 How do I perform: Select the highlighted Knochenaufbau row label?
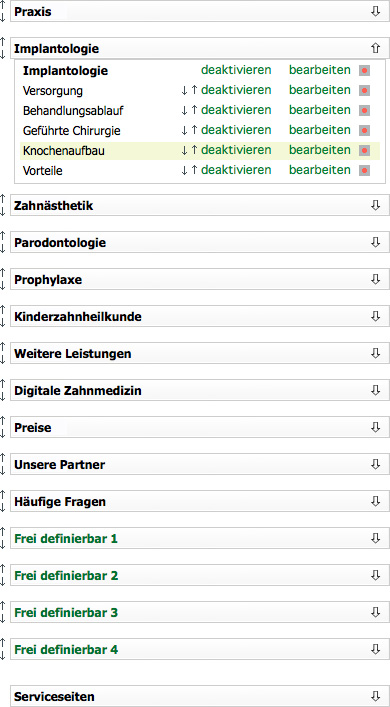64,151
